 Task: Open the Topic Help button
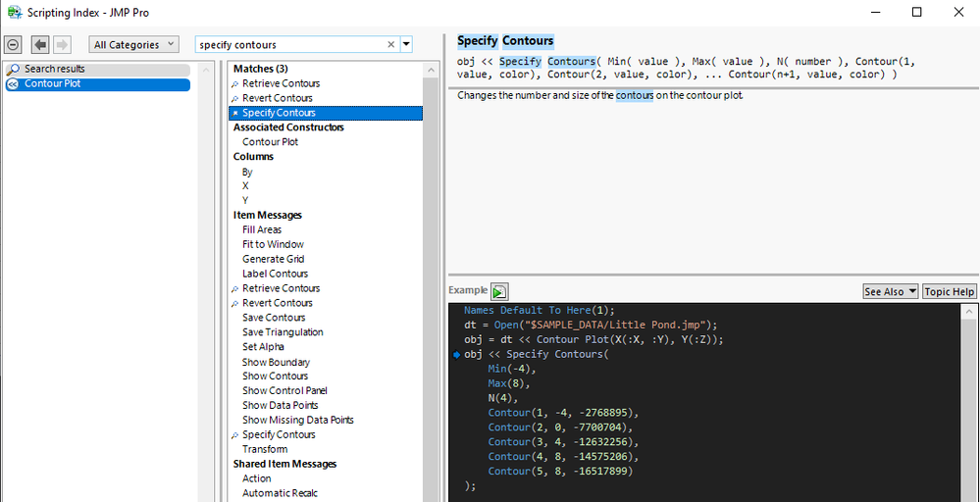point(949,291)
